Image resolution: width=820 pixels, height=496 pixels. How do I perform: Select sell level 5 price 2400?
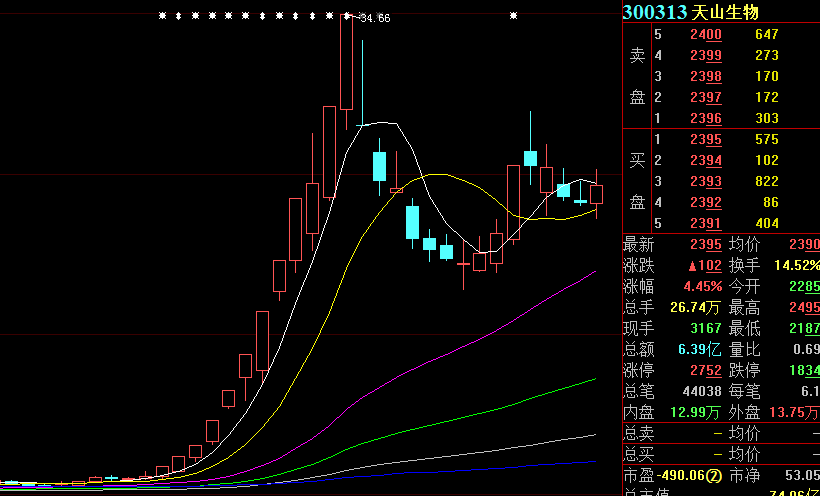(x=706, y=34)
